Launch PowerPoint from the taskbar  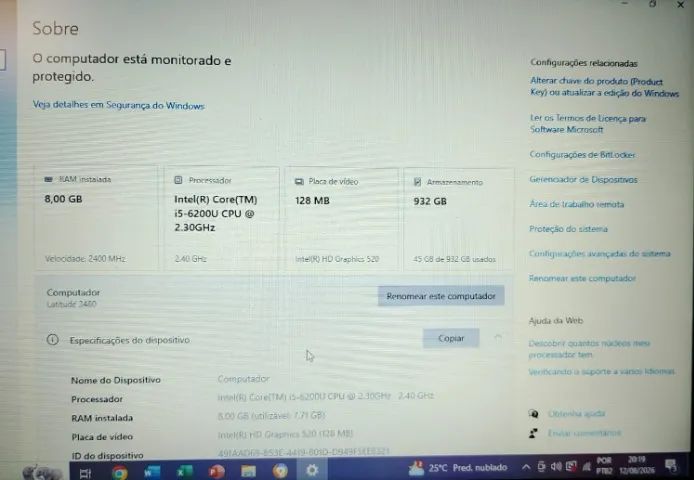[x=216, y=471]
